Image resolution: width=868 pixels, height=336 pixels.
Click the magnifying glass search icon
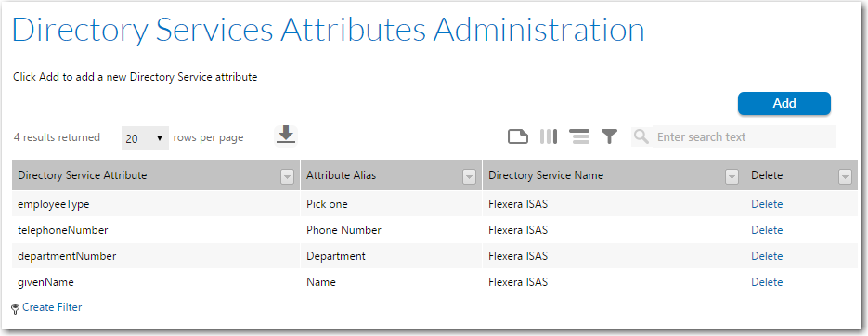point(641,136)
